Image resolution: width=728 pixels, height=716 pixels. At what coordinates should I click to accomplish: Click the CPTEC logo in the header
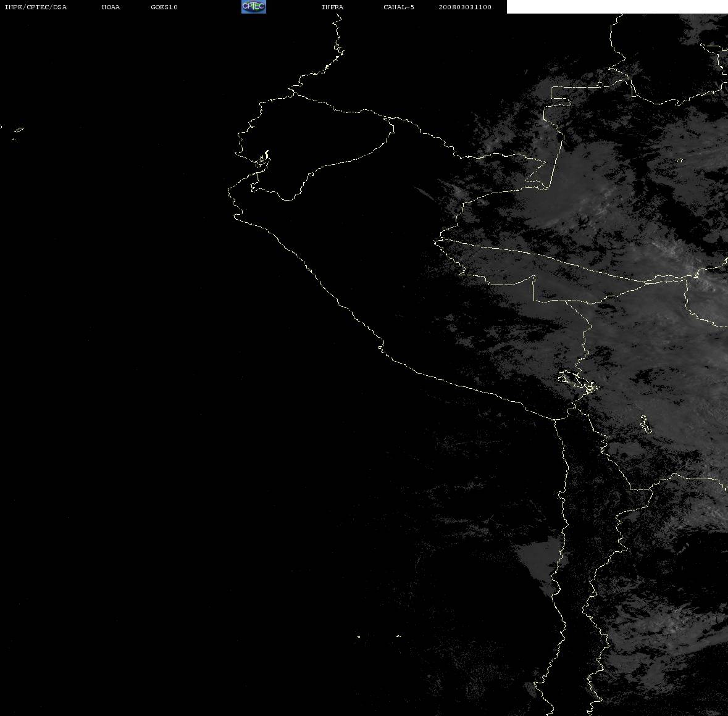[x=254, y=7]
